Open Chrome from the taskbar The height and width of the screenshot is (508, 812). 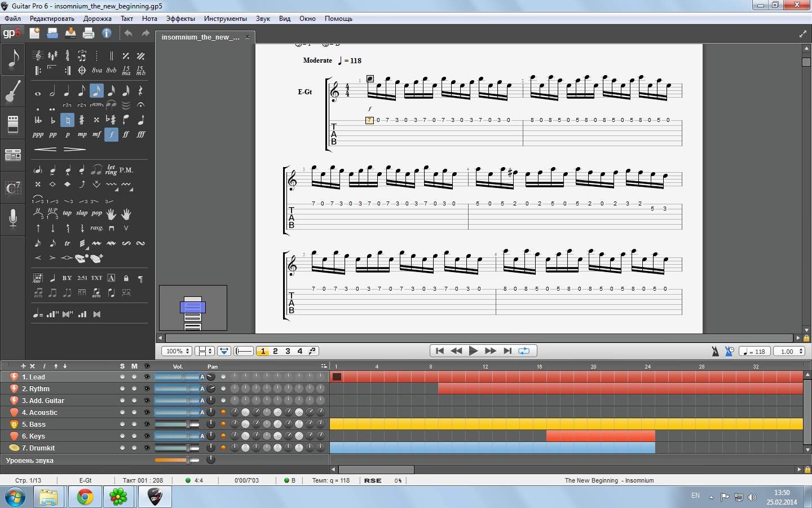pyautogui.click(x=85, y=497)
